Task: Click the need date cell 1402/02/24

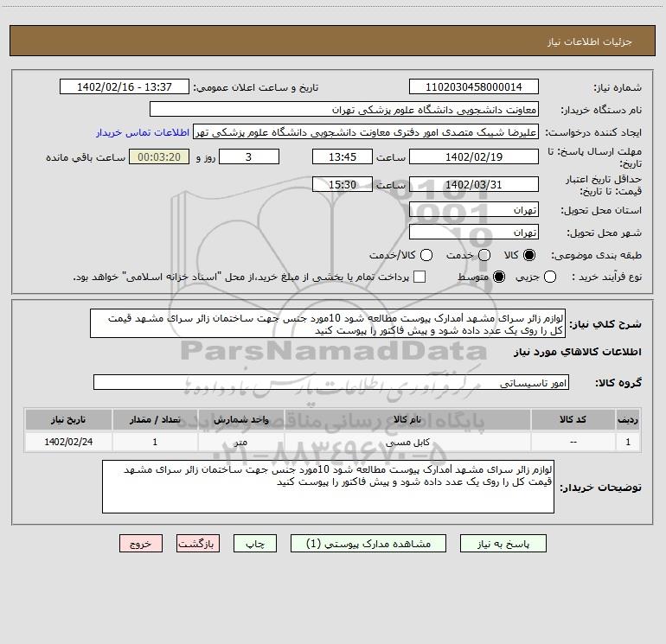Action: pos(68,442)
